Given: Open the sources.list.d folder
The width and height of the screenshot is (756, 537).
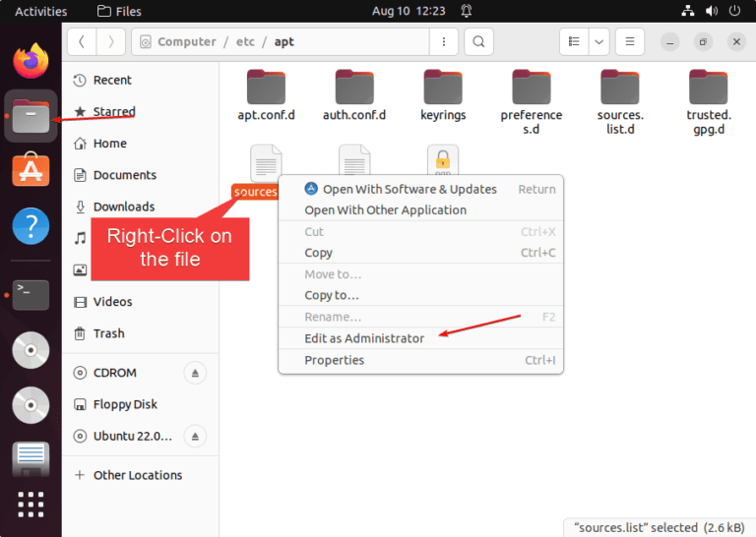Looking at the screenshot, I should point(620,102).
